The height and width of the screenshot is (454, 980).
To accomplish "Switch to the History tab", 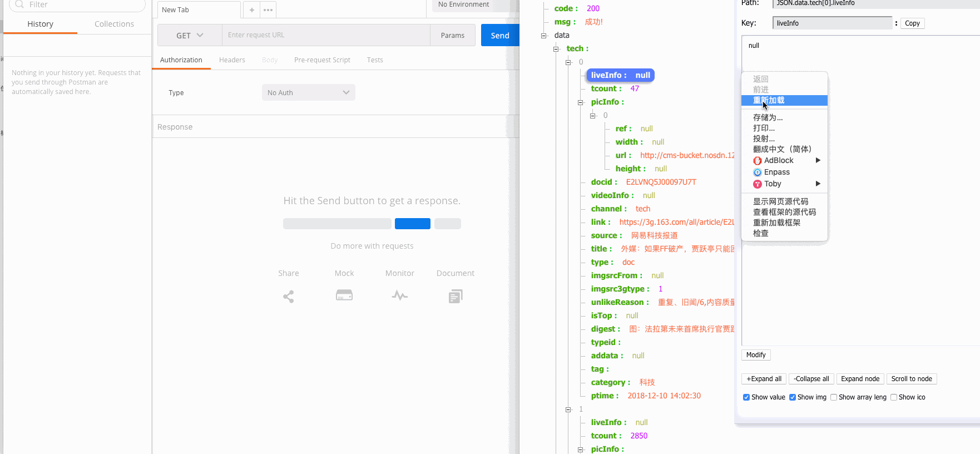I will tap(40, 24).
